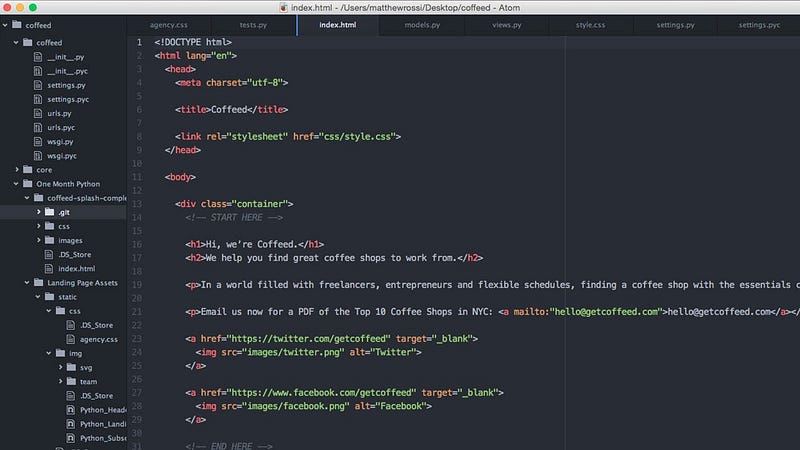
Task: Click the index.html file icon in tree
Action: coord(49,268)
